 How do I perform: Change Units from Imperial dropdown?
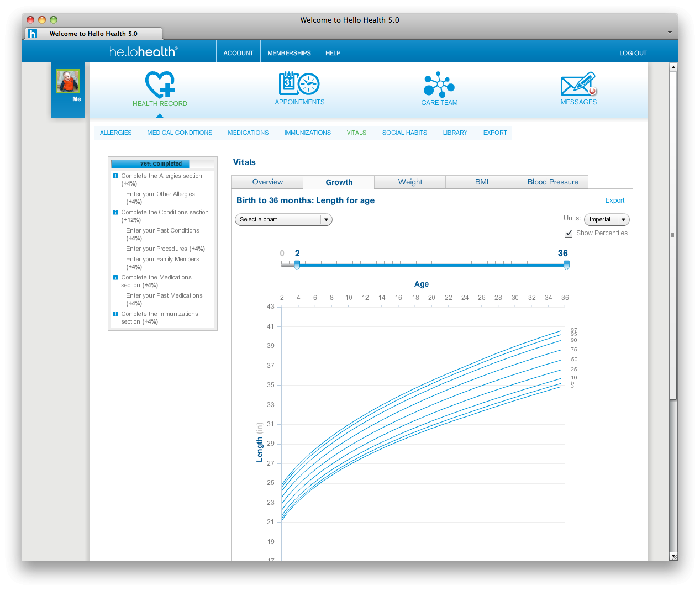pos(607,219)
